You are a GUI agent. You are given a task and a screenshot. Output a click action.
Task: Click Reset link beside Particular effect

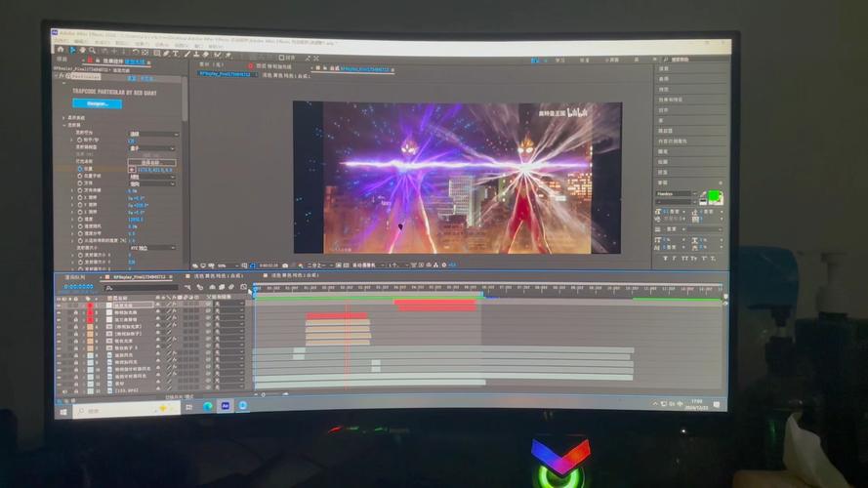click(135, 78)
